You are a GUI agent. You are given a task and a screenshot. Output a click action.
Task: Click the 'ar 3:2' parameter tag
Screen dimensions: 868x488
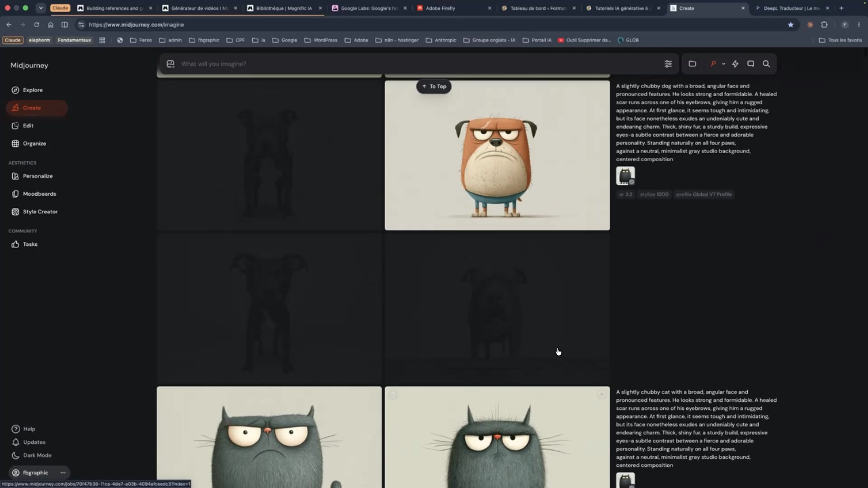coord(626,194)
